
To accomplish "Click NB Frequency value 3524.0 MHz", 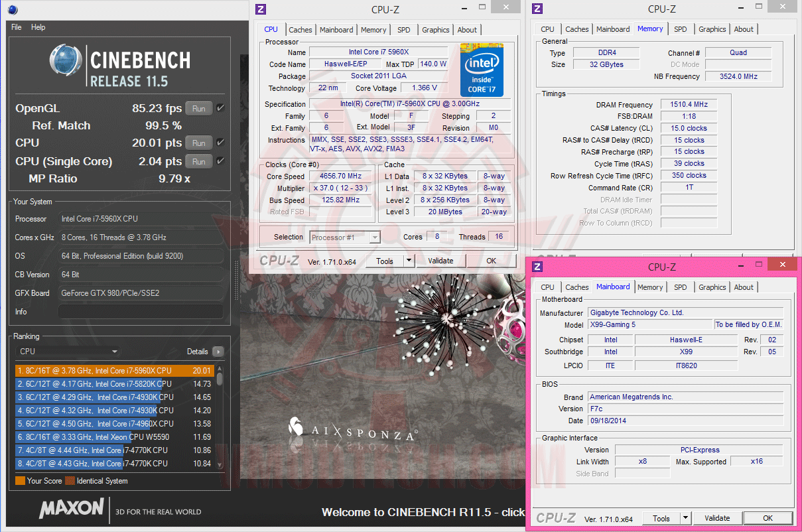I will click(738, 76).
